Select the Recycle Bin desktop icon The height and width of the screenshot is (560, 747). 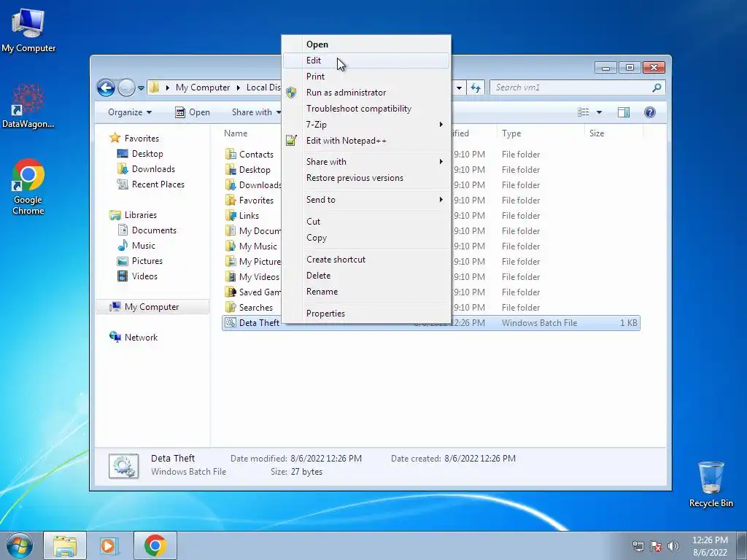click(x=711, y=484)
